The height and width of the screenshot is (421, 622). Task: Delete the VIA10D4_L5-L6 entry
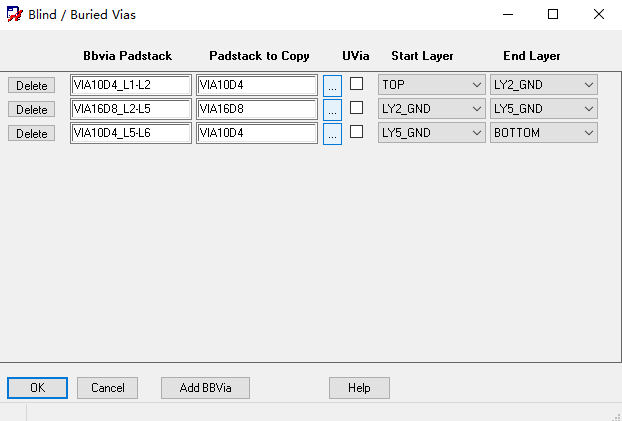31,133
